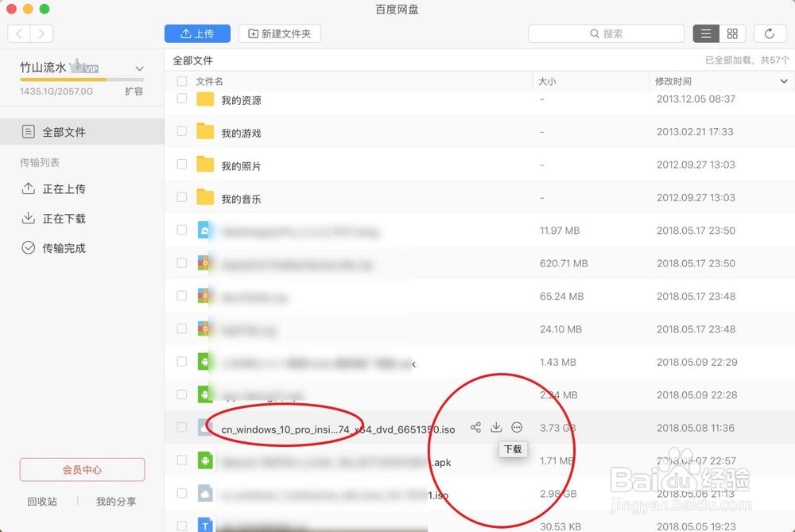Screen dimensions: 795x532
Task: Tick the checkbox of the 24.10 MB file
Action: 181,328
